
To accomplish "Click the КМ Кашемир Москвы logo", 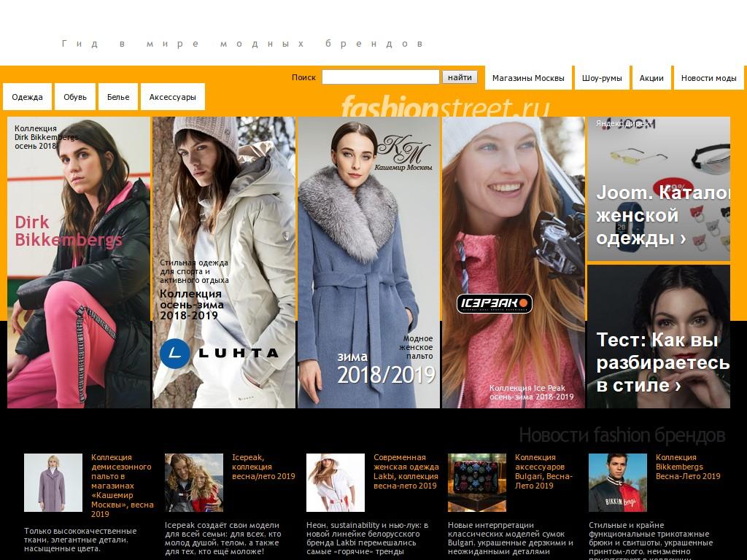I will 403,153.
